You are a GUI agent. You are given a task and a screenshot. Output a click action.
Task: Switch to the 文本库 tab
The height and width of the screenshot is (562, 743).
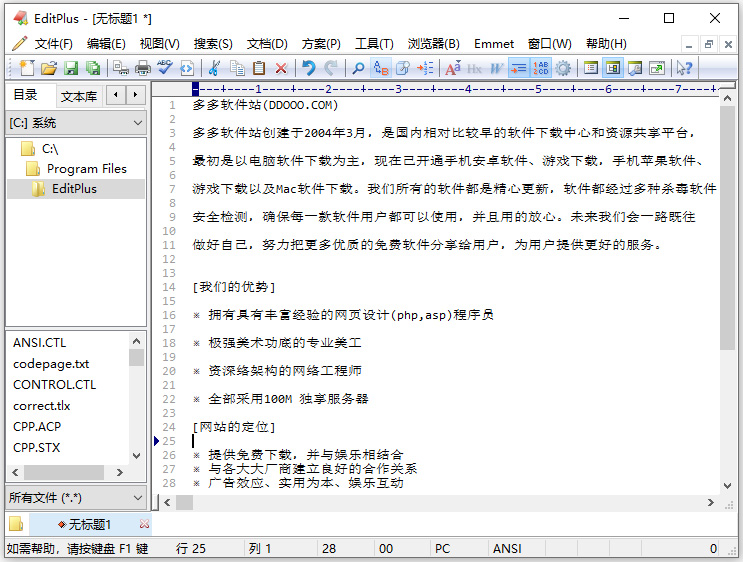[x=79, y=96]
